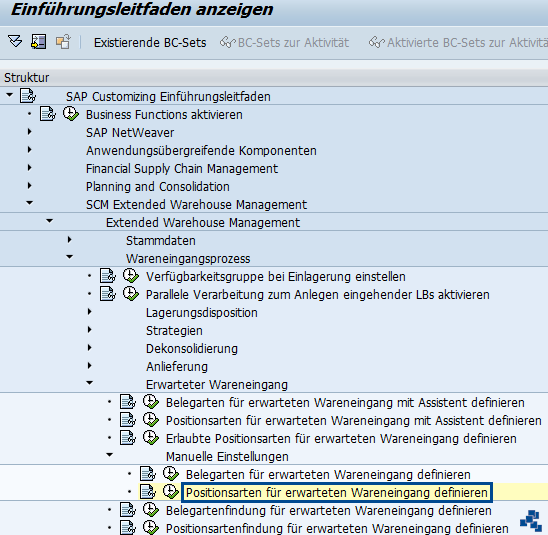Open Existierende BC-Sets
Screen dimensions: 548x535
click(150, 43)
